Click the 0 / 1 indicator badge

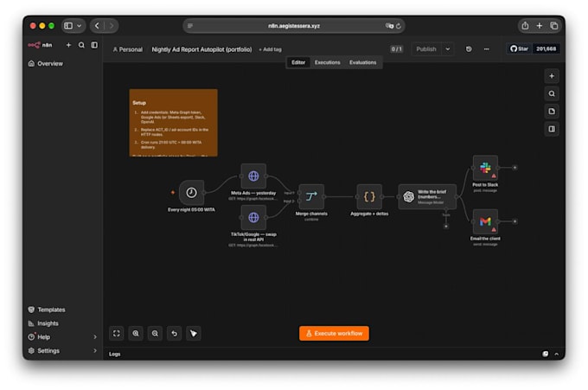coord(396,49)
